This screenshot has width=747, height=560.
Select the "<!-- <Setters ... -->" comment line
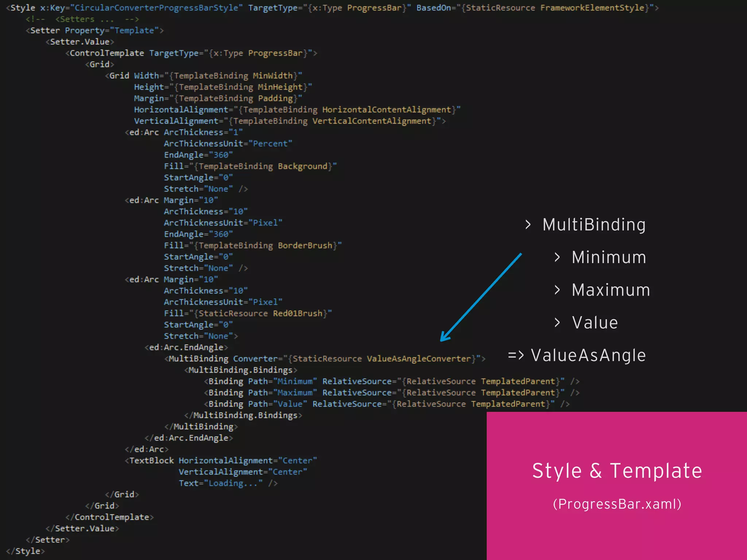click(82, 19)
